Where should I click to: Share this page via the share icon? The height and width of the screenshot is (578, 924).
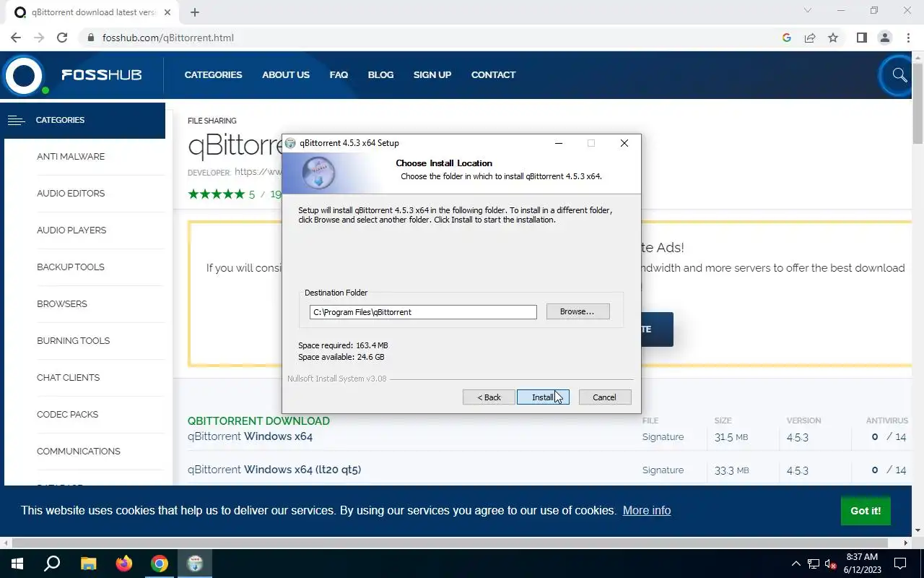click(810, 38)
